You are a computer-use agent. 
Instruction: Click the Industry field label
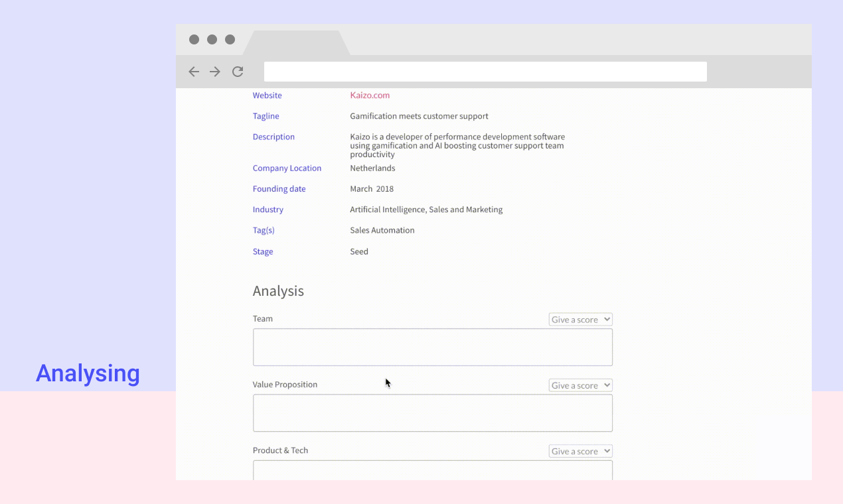pos(268,210)
